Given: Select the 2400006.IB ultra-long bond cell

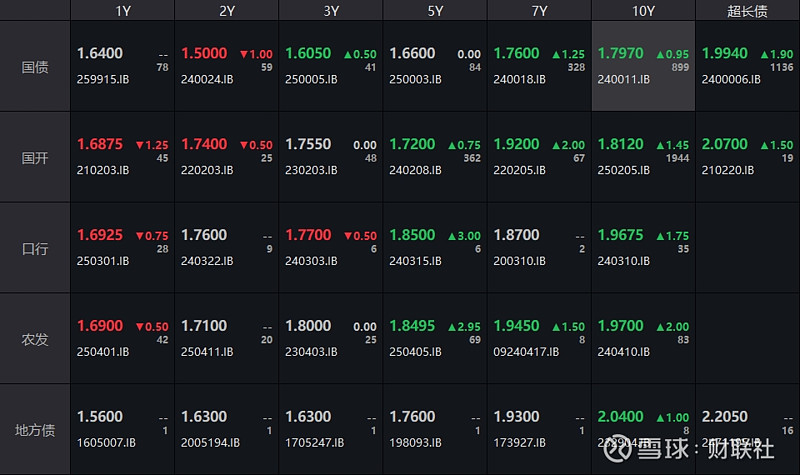Looking at the screenshot, I should [747, 67].
